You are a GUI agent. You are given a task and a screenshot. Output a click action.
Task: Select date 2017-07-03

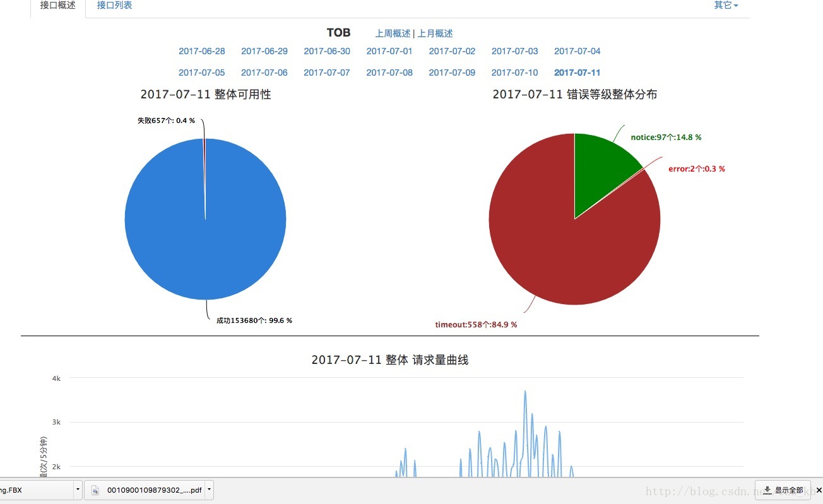[515, 51]
